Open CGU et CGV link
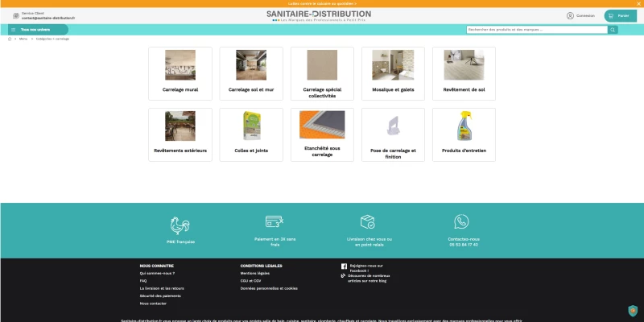Screen dimensions: 644x322 [x=250, y=281]
